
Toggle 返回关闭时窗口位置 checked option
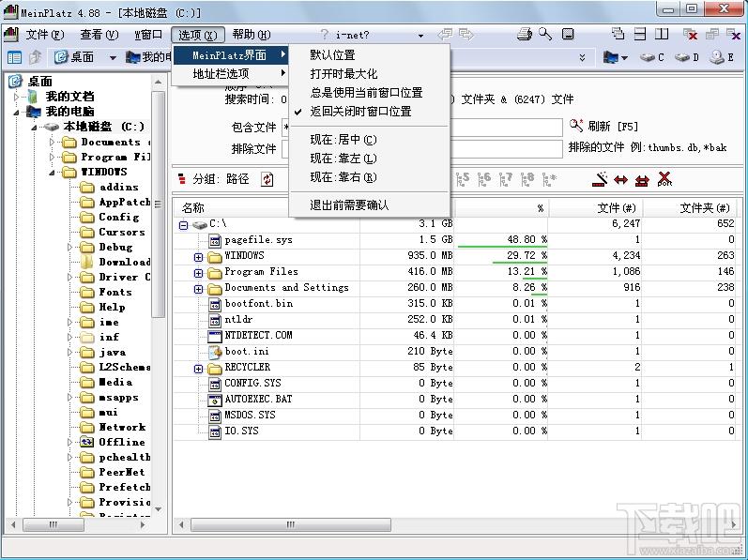[360, 112]
